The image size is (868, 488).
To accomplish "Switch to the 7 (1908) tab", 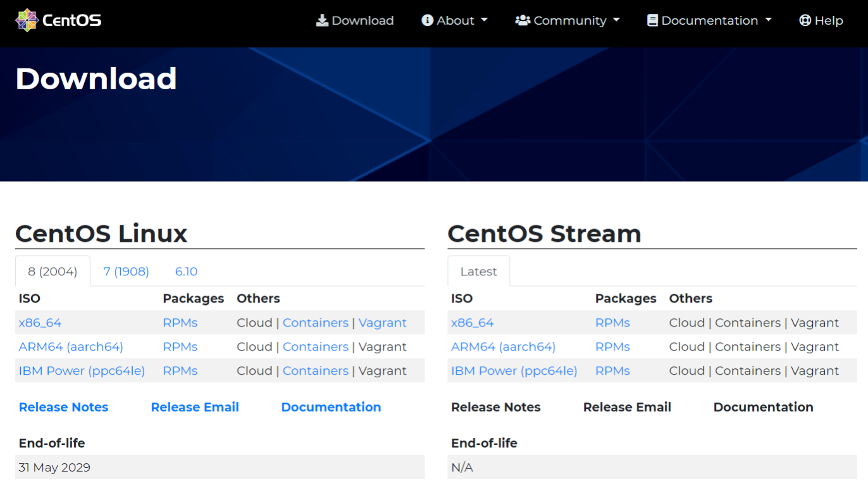I will pos(126,272).
